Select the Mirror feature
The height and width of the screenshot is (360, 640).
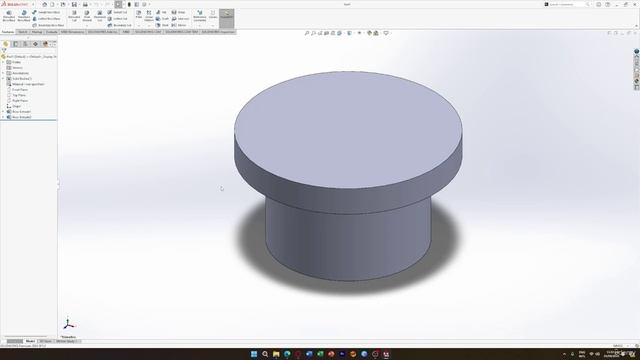179,25
